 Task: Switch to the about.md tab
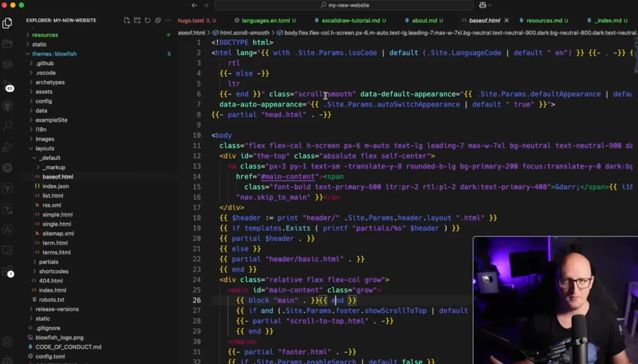pos(424,20)
